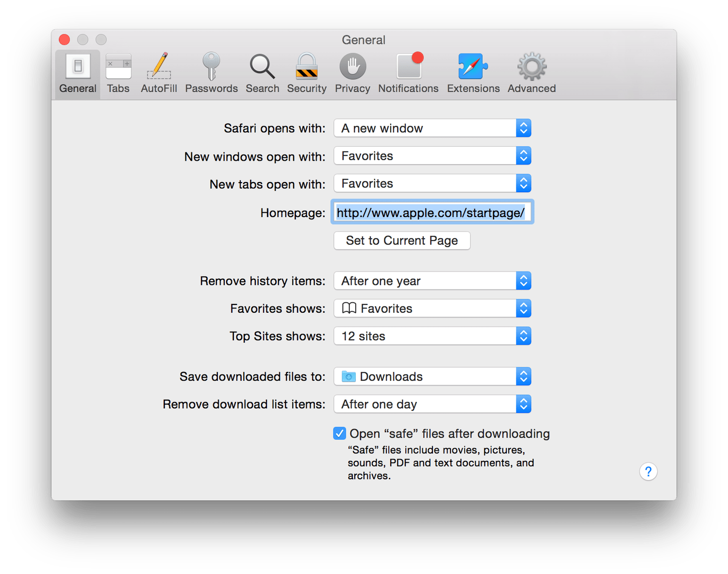Change the Top Sites shows dropdown

(432, 336)
